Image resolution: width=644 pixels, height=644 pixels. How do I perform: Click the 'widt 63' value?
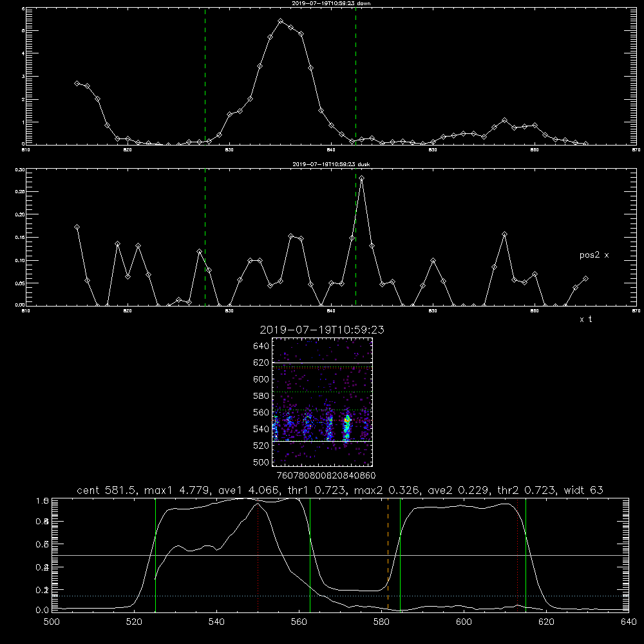(x=583, y=490)
